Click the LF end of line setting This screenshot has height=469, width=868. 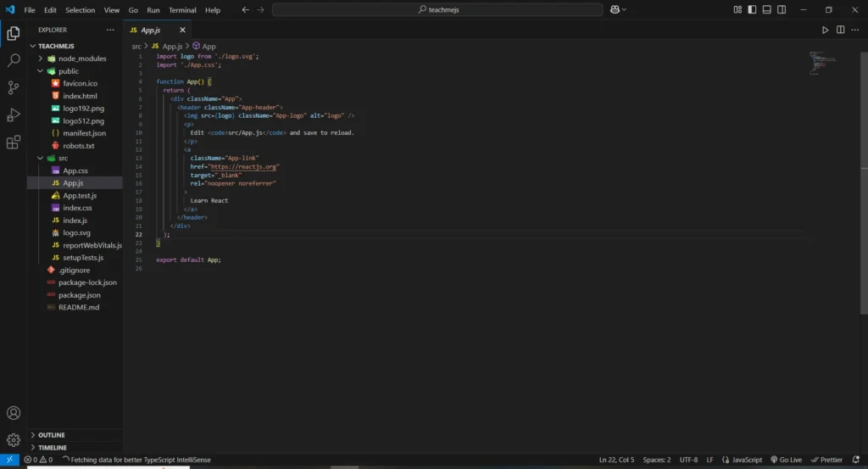point(709,460)
